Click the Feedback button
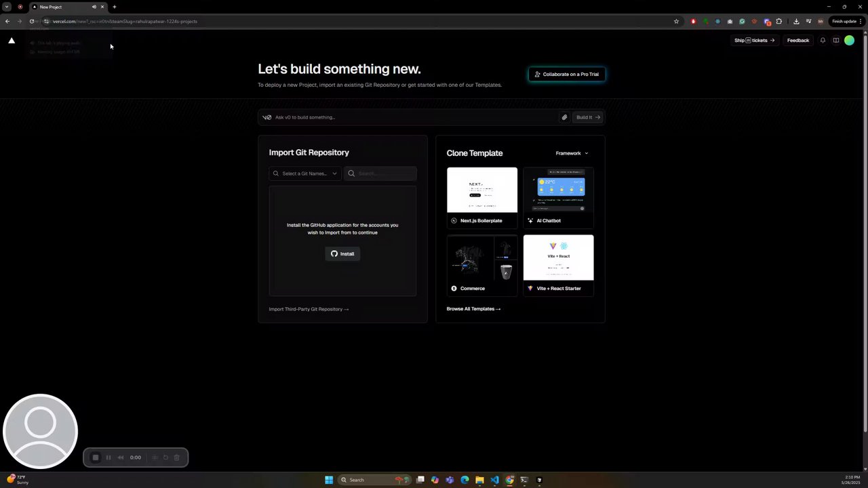The image size is (868, 488). point(798,40)
